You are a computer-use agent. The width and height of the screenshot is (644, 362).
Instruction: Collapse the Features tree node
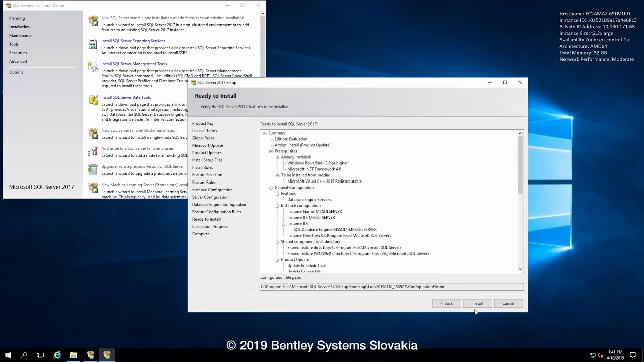tap(277, 194)
